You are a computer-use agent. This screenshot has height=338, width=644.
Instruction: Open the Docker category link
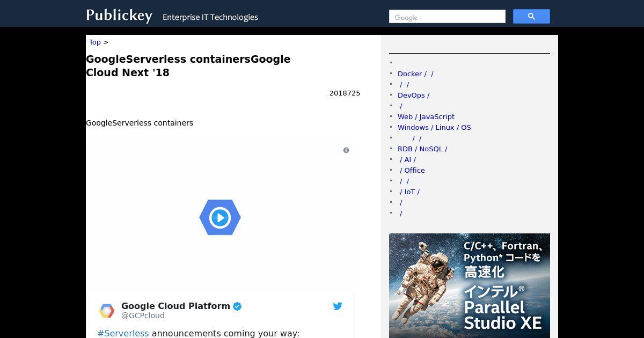pos(415,74)
